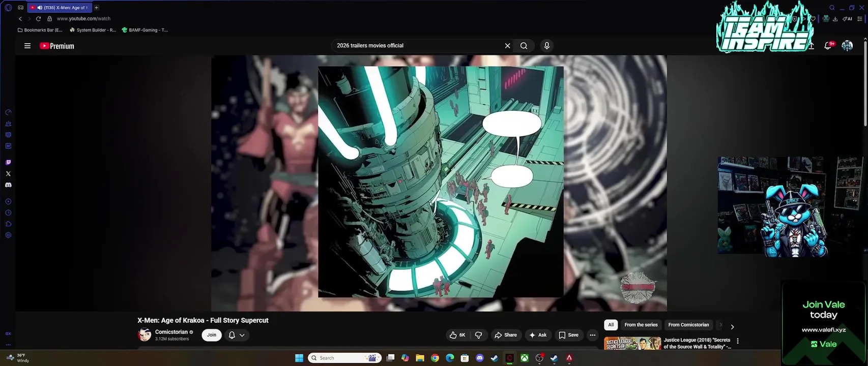Select the All filter chip
Image resolution: width=868 pixels, height=366 pixels.
tap(611, 325)
